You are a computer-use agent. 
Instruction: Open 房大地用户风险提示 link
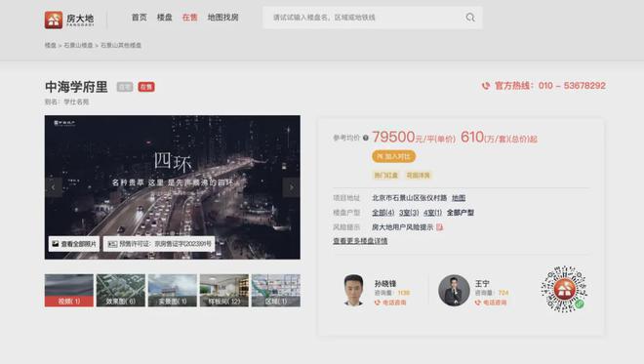[402, 227]
